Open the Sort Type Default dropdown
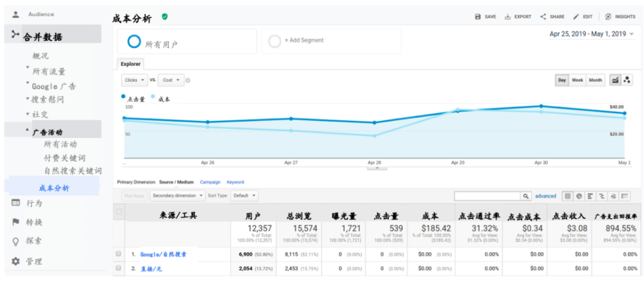644x284 pixels. (244, 196)
